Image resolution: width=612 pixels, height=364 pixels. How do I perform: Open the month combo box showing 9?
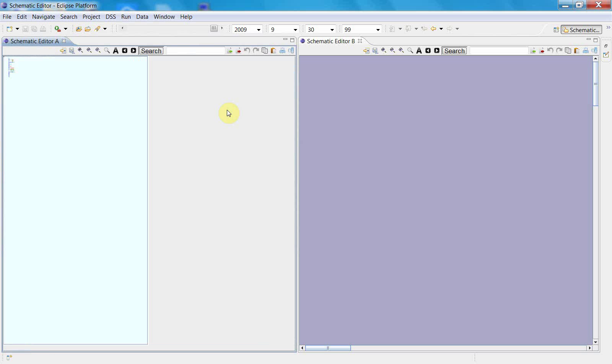tap(295, 30)
